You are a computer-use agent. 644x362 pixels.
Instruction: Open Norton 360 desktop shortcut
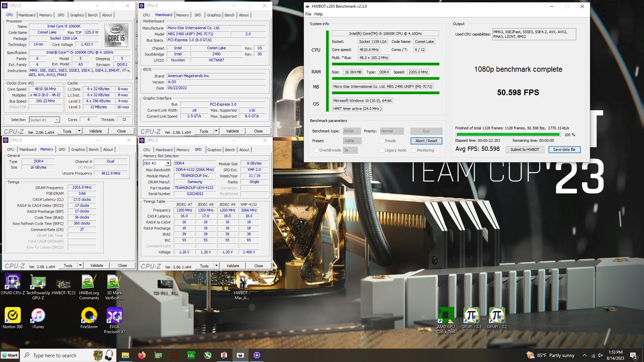[x=13, y=318]
